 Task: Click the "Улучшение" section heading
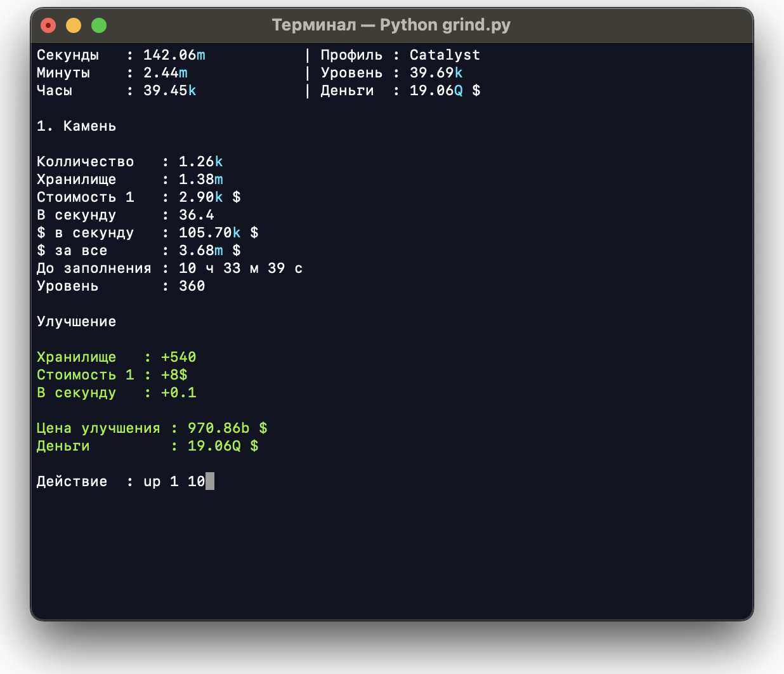76,322
